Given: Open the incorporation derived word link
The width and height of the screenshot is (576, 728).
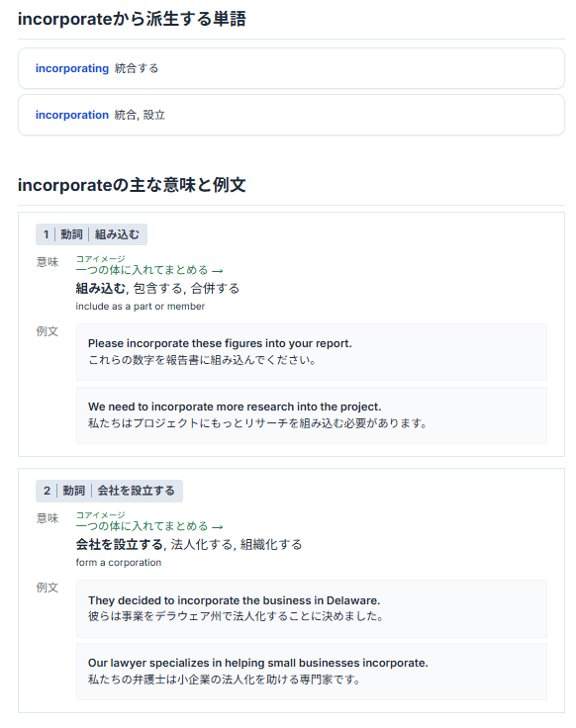Looking at the screenshot, I should [x=72, y=115].
